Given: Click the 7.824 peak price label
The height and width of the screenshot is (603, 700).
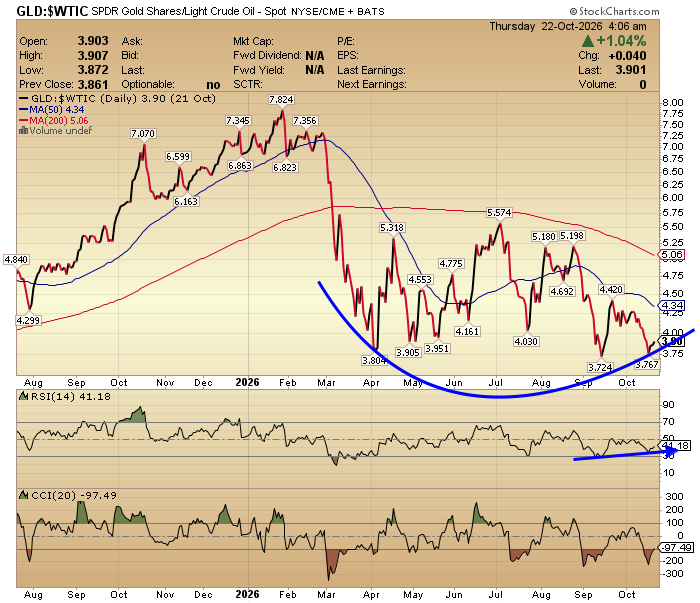Looking at the screenshot, I should point(281,100).
